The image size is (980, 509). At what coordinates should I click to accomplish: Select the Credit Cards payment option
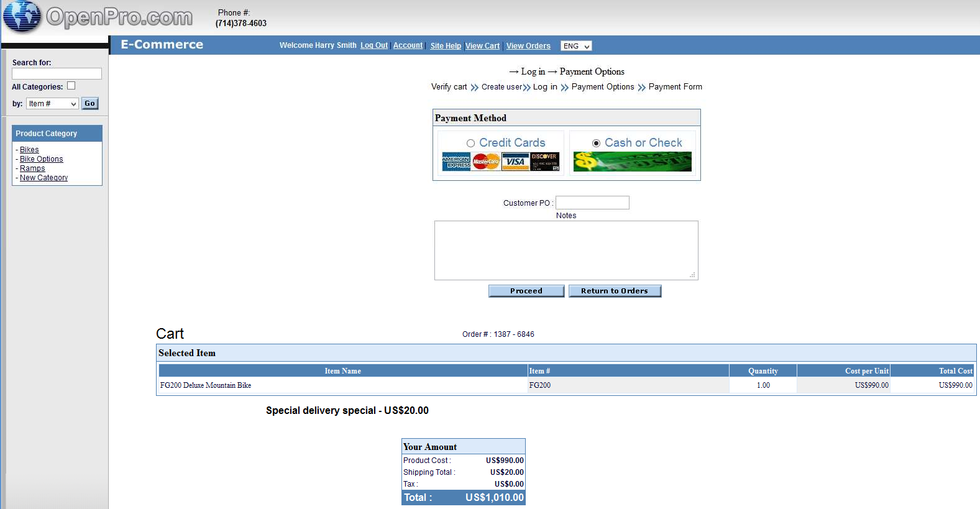[470, 144]
